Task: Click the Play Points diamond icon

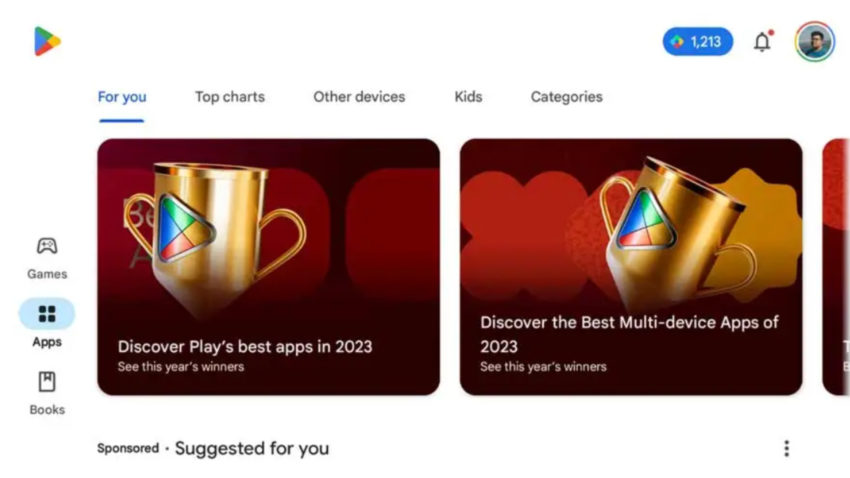Action: click(x=677, y=42)
